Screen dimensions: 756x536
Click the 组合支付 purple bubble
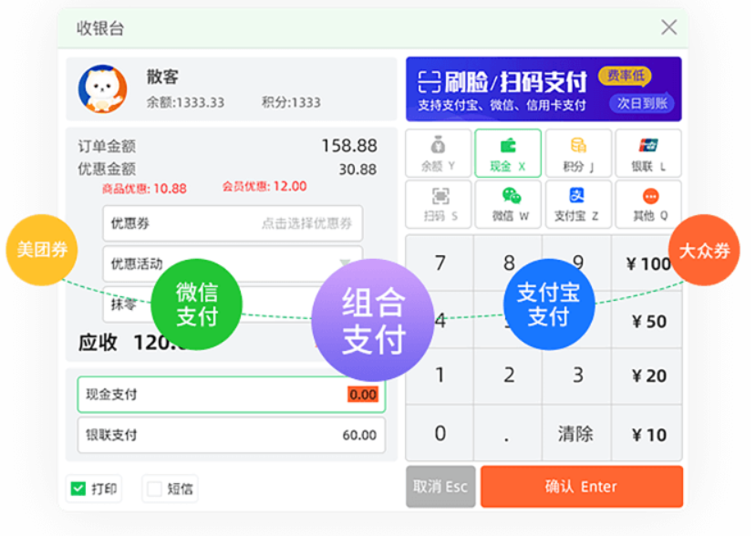pyautogui.click(x=373, y=320)
